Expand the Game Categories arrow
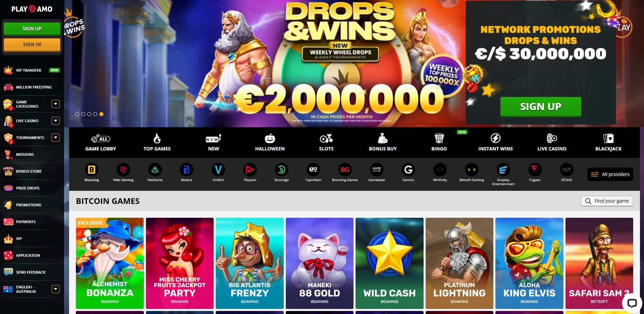Viewport: 644px width, 314px height. [56, 104]
